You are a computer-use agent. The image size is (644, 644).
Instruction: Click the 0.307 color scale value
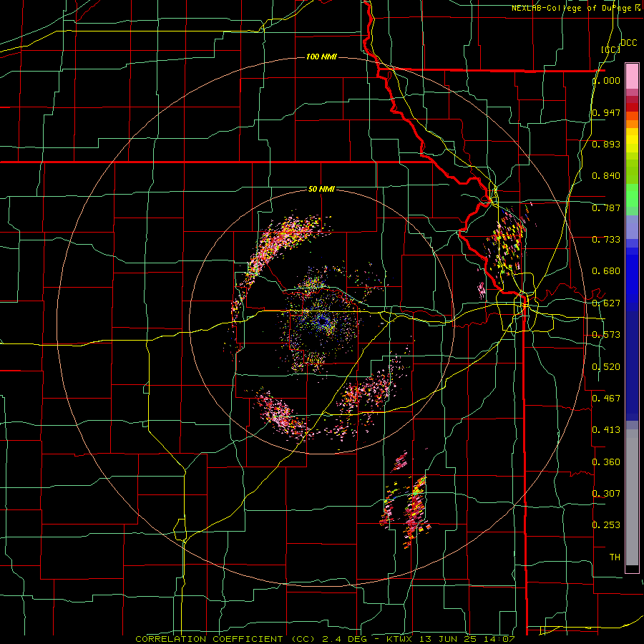[606, 493]
